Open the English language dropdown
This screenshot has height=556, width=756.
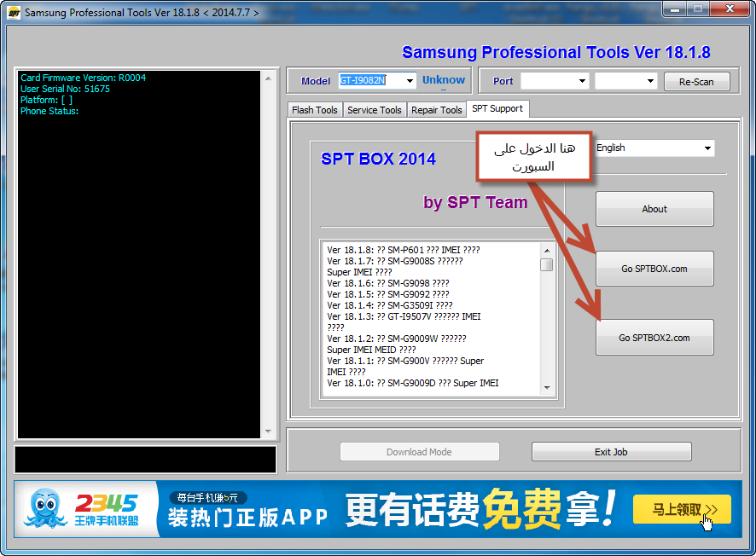[654, 148]
